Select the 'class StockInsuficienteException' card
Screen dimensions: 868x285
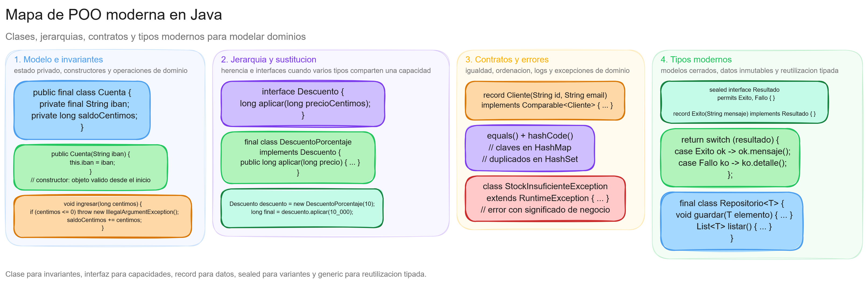coord(545,198)
